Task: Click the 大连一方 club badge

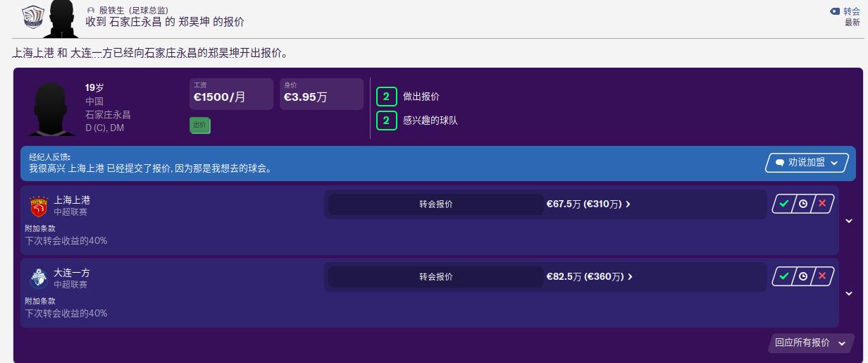Action: (x=38, y=278)
